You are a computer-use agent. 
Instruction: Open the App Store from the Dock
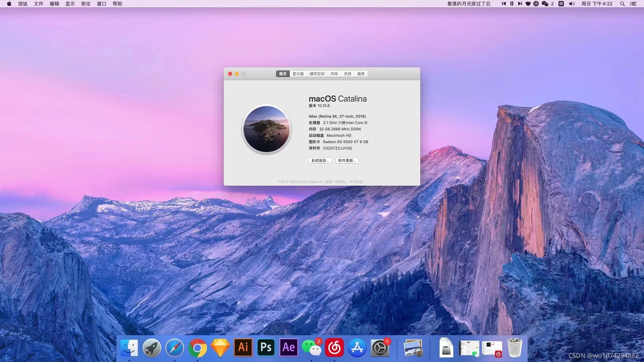pyautogui.click(x=357, y=348)
